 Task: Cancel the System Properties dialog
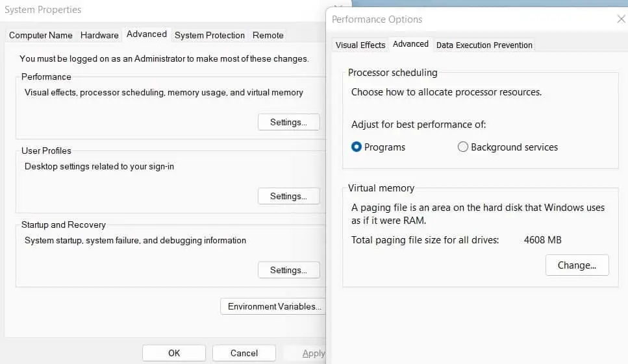244,353
